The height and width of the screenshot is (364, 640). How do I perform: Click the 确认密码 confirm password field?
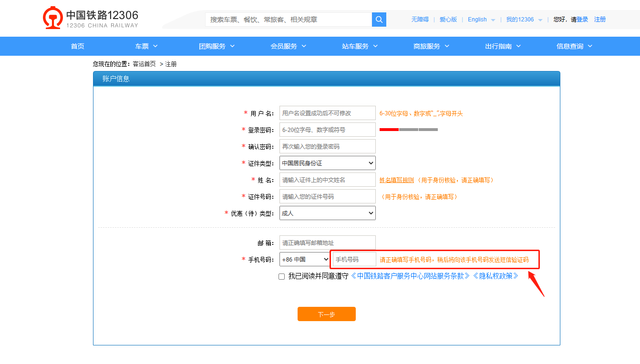[328, 146]
